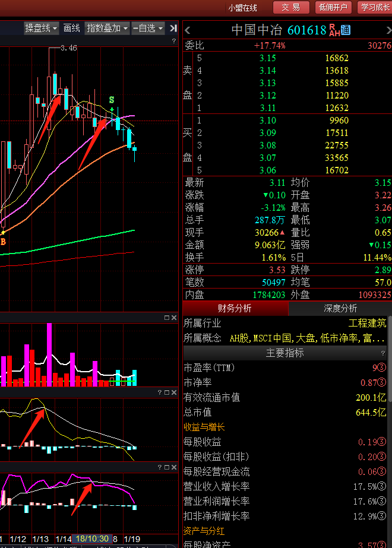Close the bottom magenta-line indicator panel
The image size is (392, 548).
pyautogui.click(x=174, y=467)
